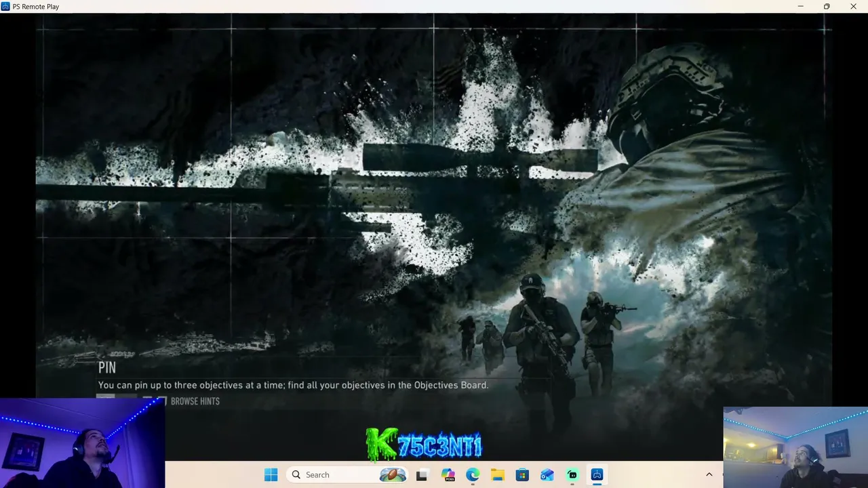Show hidden system tray icons
Screen dimensions: 868x488
pyautogui.click(x=709, y=474)
